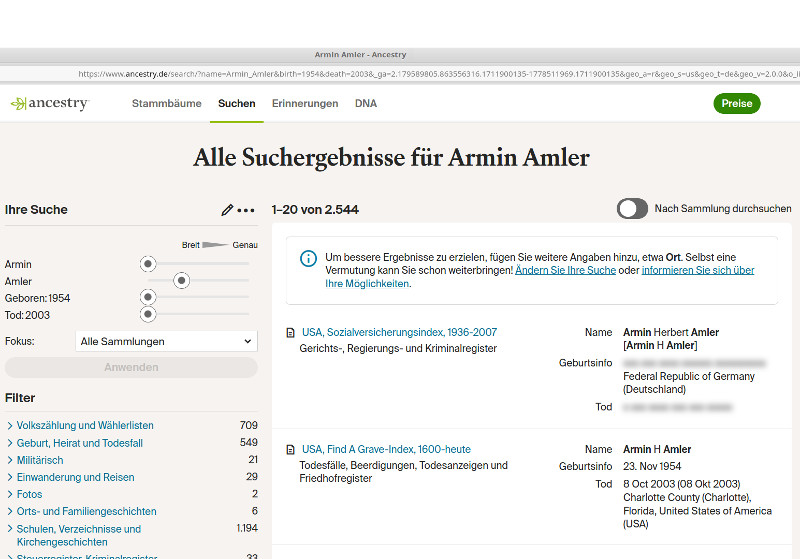Click the Geboren: 1954 precision slider
This screenshot has height=559, width=800.
(x=148, y=297)
